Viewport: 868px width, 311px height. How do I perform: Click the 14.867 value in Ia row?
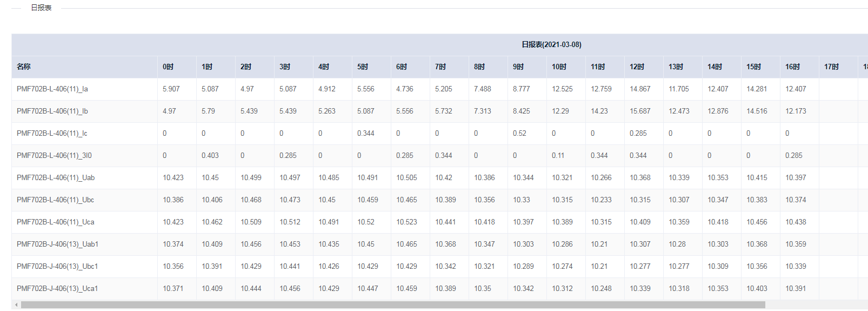point(640,89)
